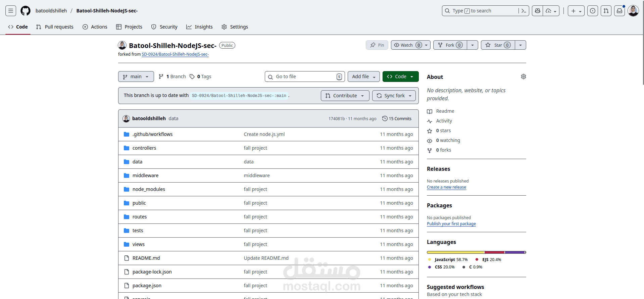Click the branch icon beside 1 Branch
Screen dimensions: 644x299
click(x=161, y=77)
